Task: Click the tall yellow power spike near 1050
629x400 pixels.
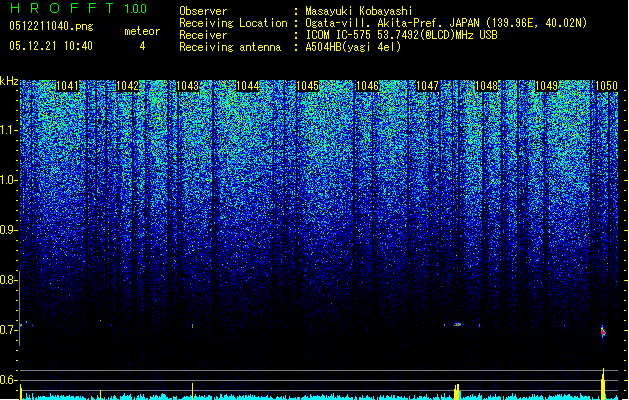Action: (603, 384)
